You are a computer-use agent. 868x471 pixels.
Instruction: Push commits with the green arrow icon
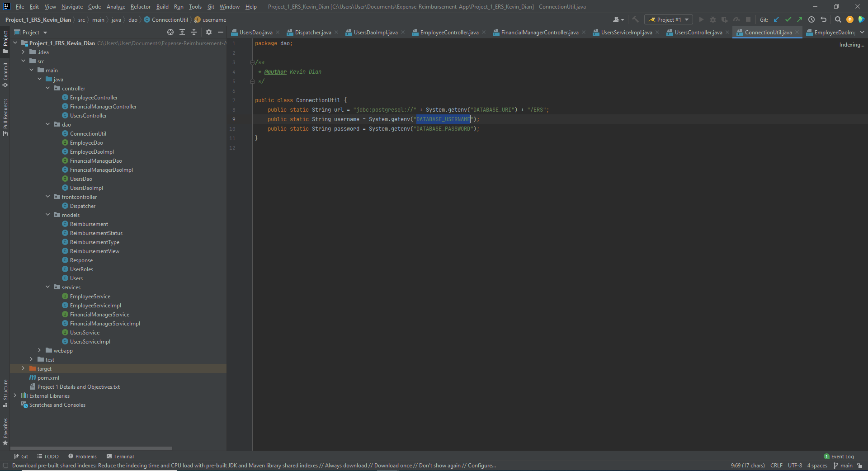(x=800, y=19)
